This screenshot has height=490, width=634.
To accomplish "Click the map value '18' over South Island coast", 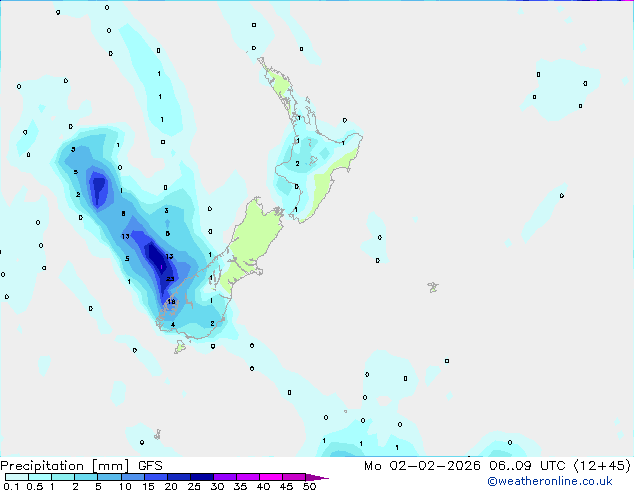I will click(171, 302).
